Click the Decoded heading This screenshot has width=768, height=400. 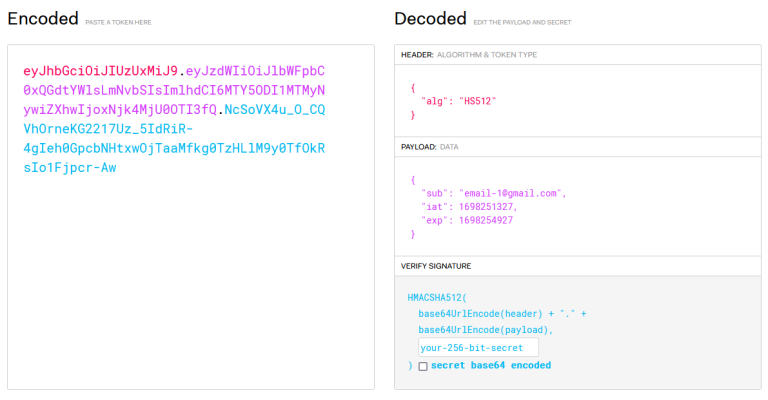430,18
